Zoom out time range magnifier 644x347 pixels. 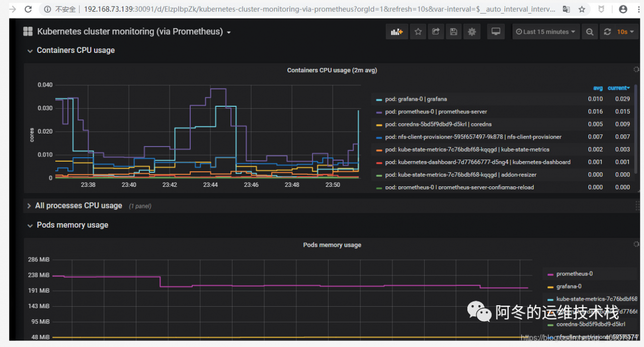(590, 32)
